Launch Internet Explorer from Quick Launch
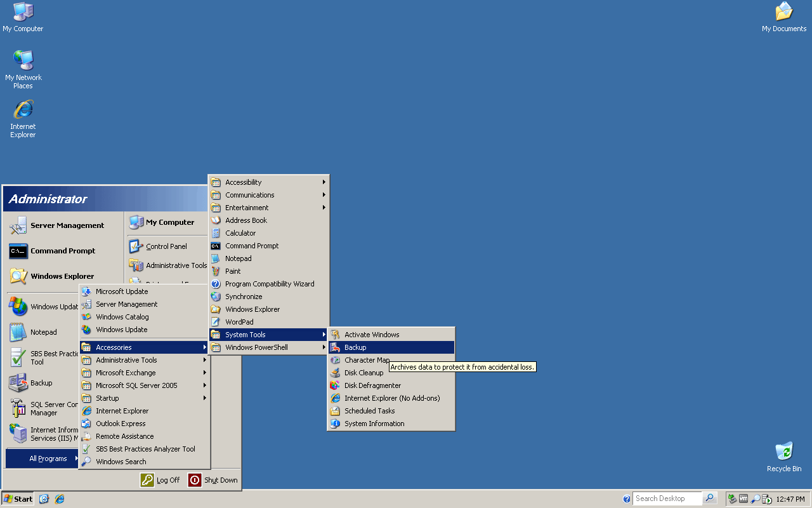Viewport: 812px width, 508px height. [x=60, y=499]
